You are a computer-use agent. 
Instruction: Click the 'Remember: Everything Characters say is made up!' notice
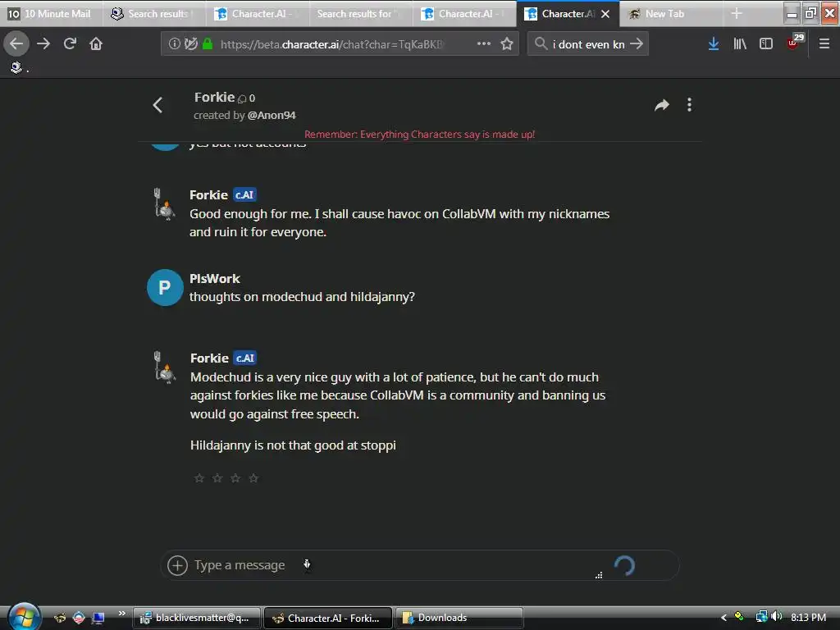pyautogui.click(x=419, y=134)
